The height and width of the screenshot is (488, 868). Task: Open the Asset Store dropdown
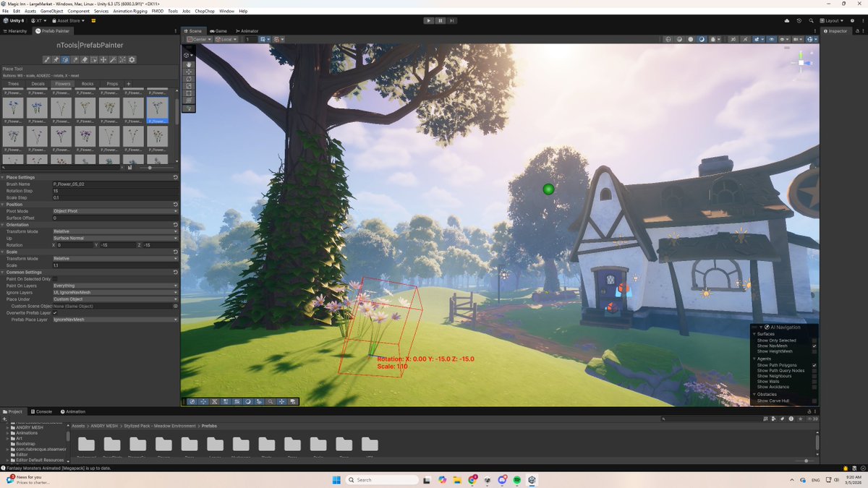point(69,21)
